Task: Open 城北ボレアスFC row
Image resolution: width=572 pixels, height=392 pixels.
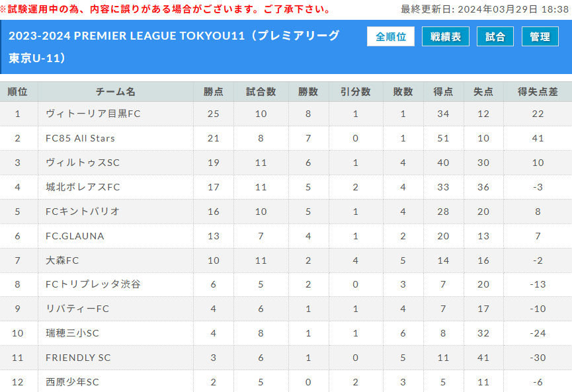Action: 286,187
